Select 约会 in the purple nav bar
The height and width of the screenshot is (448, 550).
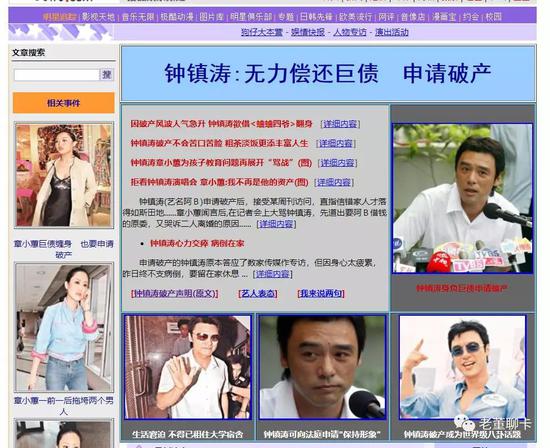click(x=470, y=17)
